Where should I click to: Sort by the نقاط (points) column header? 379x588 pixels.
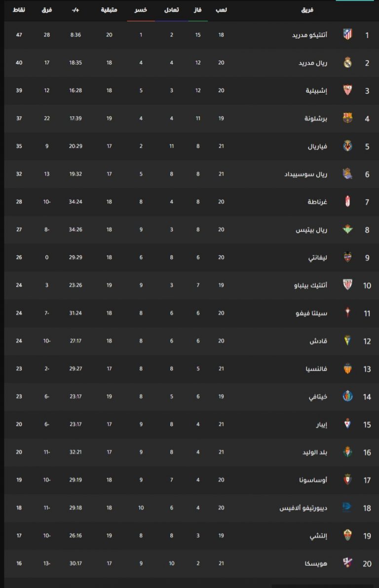click(19, 10)
